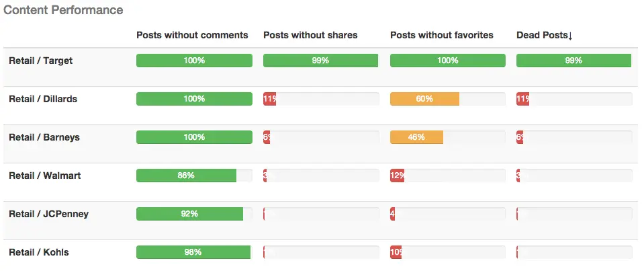Screen dimensions: 644x271
Task: Click Kohls' 98% comments progress bar
Action: [193, 252]
